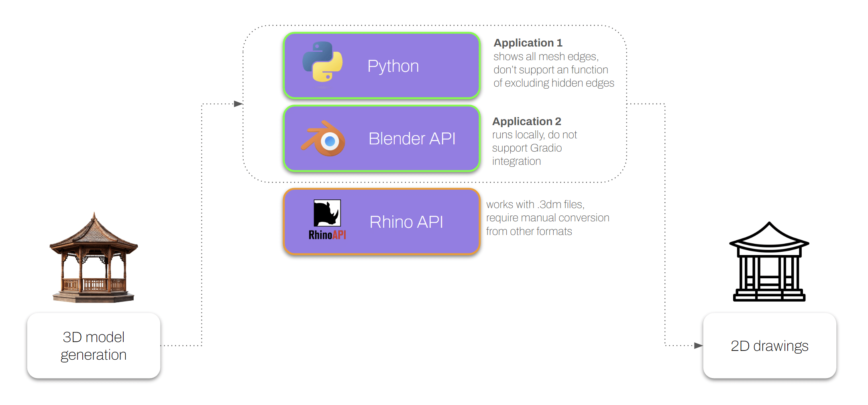868x405 pixels.
Task: Click the Application 2 heading
Action: click(x=527, y=121)
